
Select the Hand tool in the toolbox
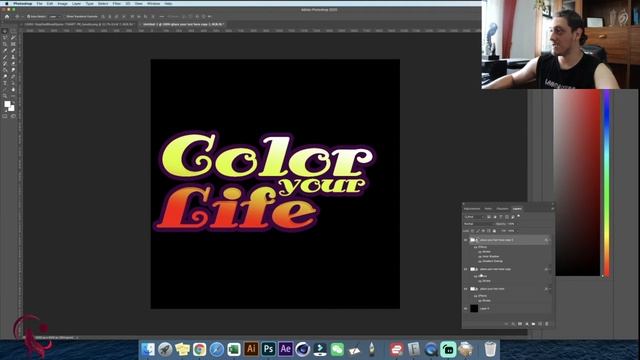click(13, 89)
